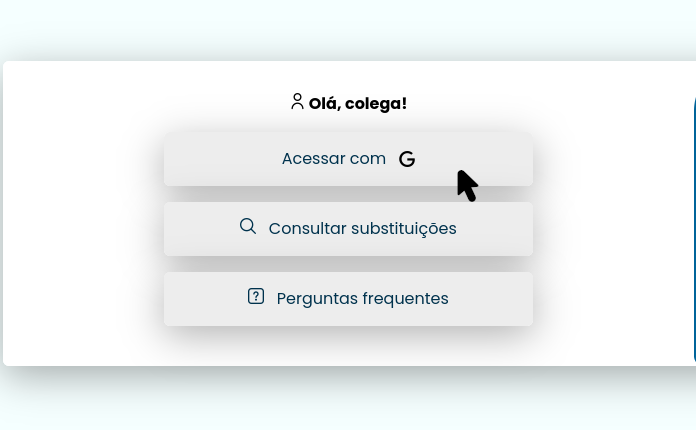Select the logo after "Acessar com"
The width and height of the screenshot is (696, 430).
[x=407, y=159]
